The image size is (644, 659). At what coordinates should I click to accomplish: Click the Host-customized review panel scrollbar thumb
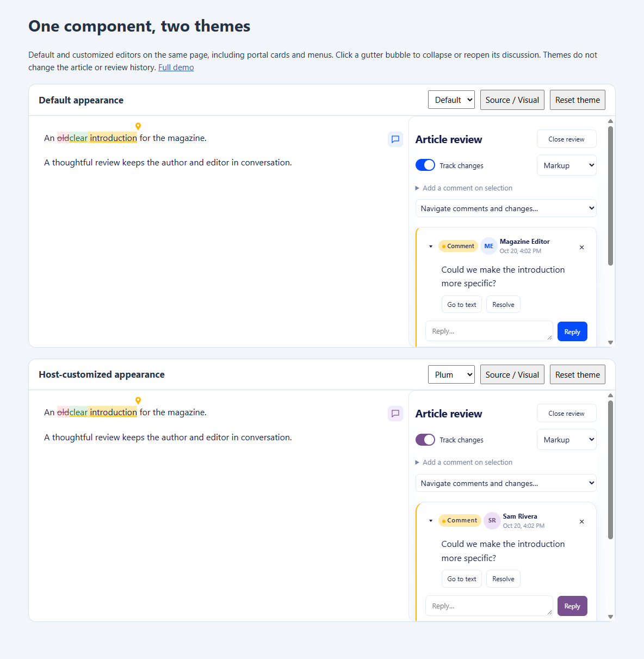pyautogui.click(x=611, y=470)
